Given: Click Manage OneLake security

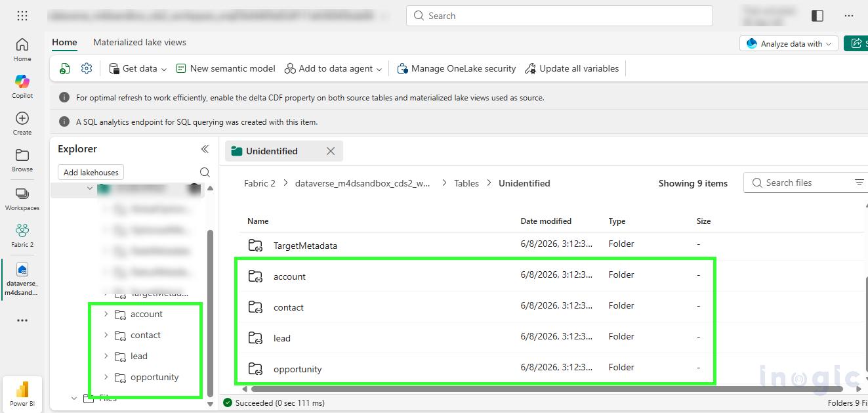Looking at the screenshot, I should (457, 68).
